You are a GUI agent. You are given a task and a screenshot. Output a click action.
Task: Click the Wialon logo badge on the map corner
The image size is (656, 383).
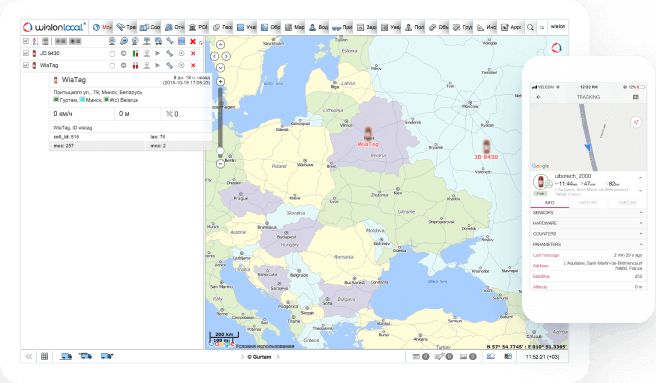[556, 48]
